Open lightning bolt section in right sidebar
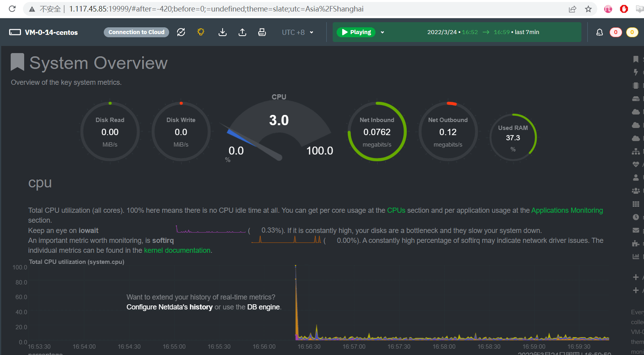This screenshot has width=644, height=355. 636,72
